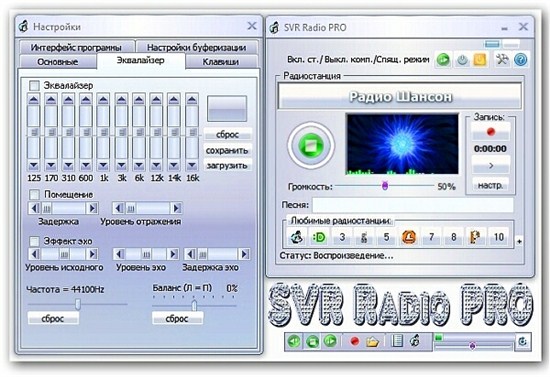Viewport: 550px width, 377px height.
Task: Click the сохранить equalizer button
Action: (227, 150)
